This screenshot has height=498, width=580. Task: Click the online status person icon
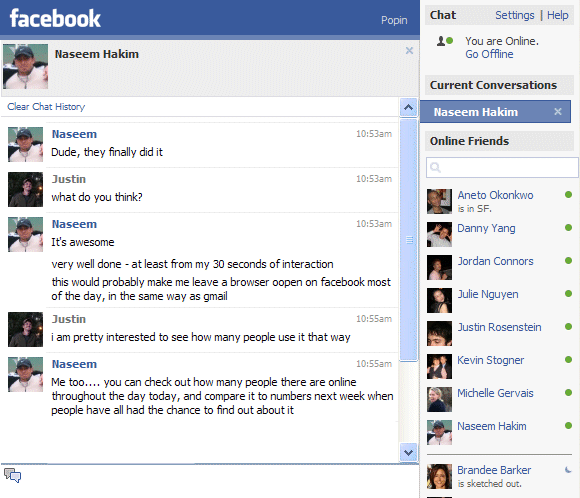click(444, 41)
